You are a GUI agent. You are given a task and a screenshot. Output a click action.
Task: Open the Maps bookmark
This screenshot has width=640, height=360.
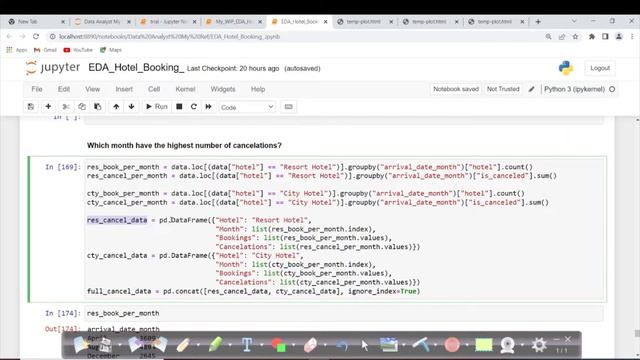point(111,50)
